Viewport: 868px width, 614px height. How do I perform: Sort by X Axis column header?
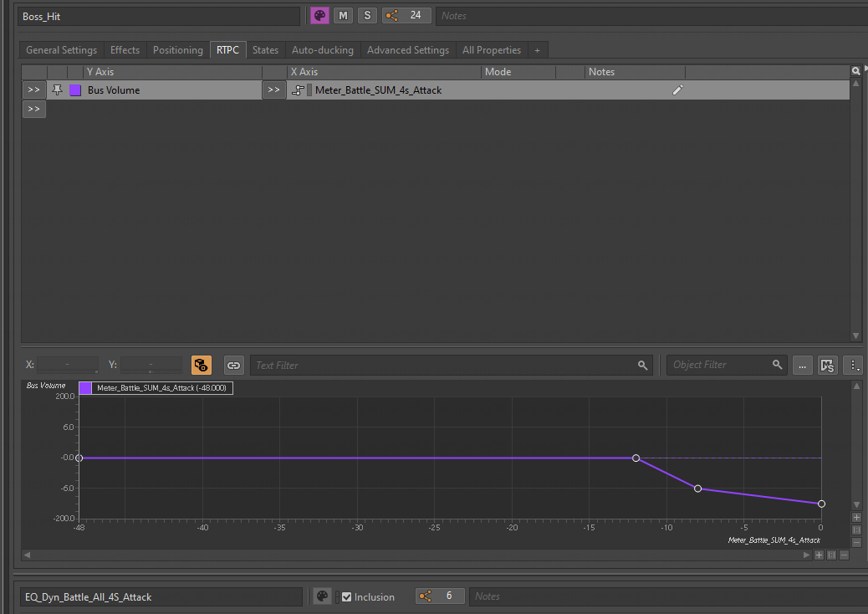(x=385, y=72)
